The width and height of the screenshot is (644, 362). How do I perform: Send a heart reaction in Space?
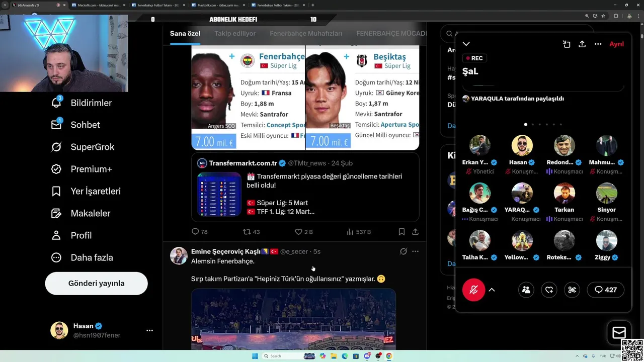point(549,290)
